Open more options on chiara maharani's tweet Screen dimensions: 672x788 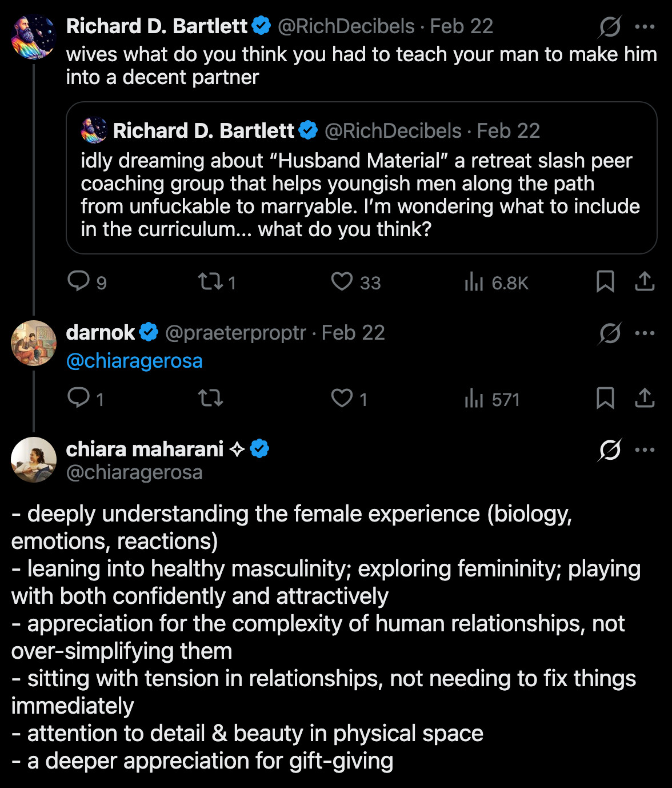pos(645,449)
